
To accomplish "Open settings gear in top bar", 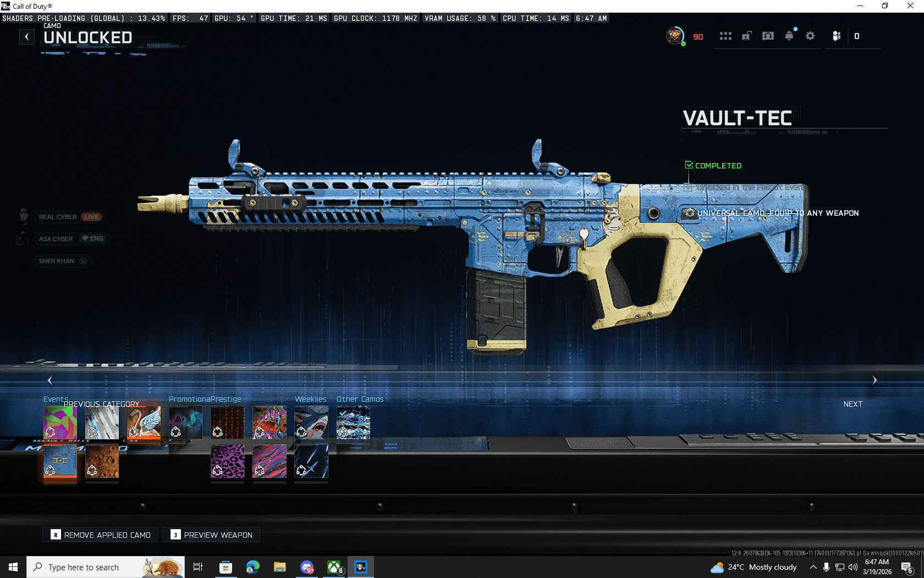I will coord(810,36).
